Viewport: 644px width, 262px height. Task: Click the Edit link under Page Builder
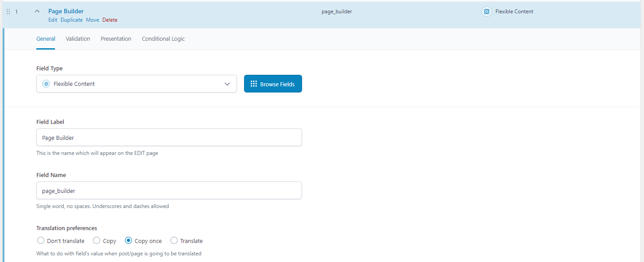click(x=53, y=20)
